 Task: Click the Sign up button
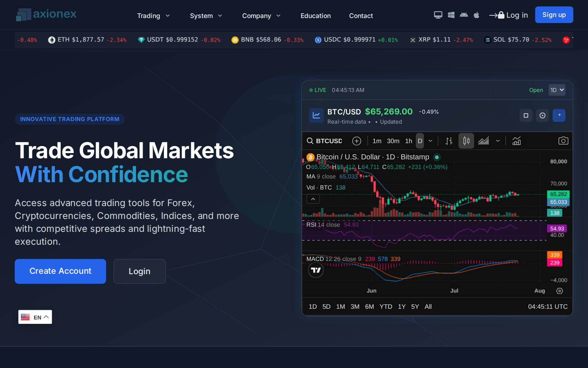coord(554,15)
